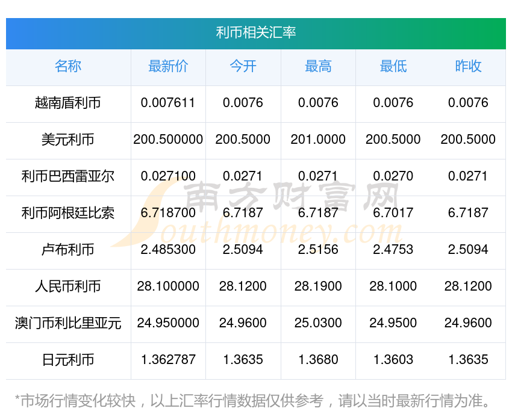Click the market disclaimer footnote text
This screenshot has height=420, width=512.
pos(252,401)
